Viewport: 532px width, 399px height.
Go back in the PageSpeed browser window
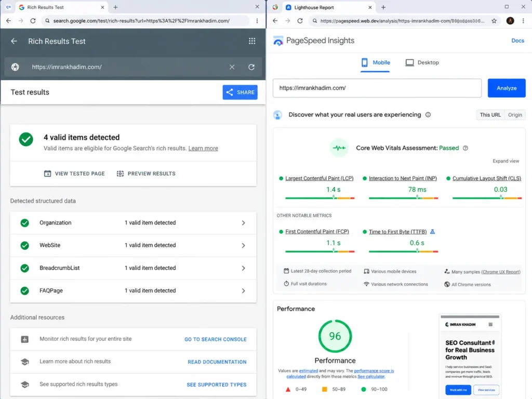coord(275,21)
